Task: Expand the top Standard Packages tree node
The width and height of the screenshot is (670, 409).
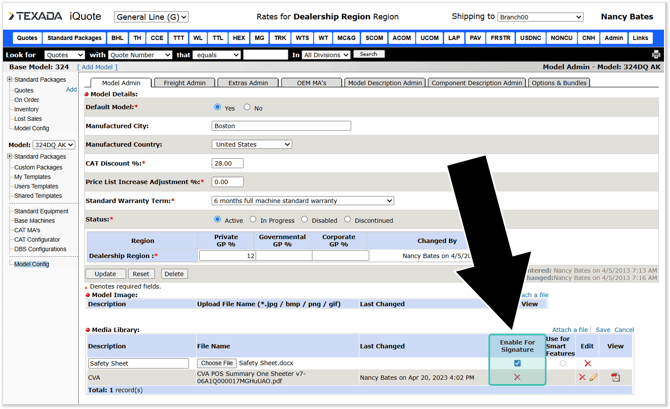Action: 10,80
